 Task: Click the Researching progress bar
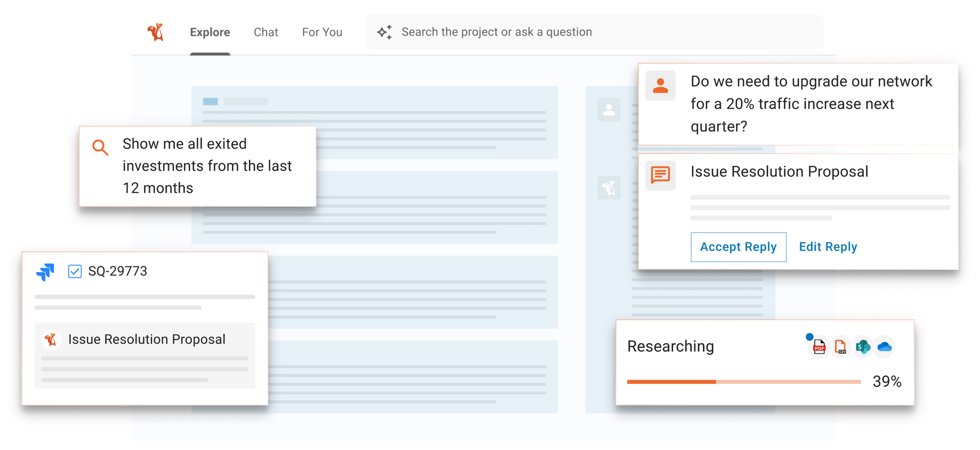[743, 381]
